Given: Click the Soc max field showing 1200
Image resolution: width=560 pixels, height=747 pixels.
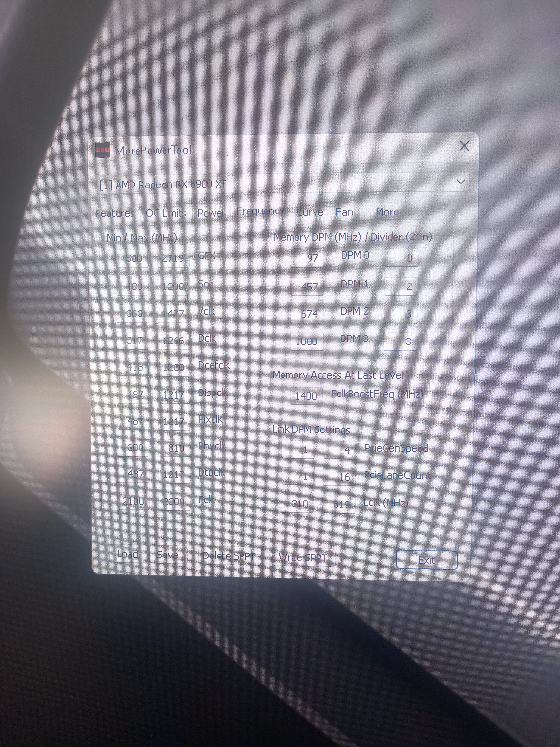Looking at the screenshot, I should pyautogui.click(x=173, y=286).
